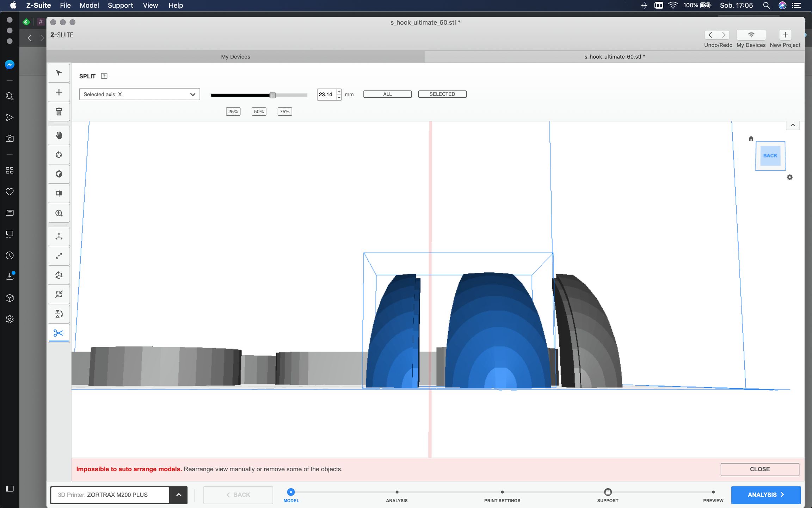
Task: Switch to the My Devices tab
Action: (235, 56)
